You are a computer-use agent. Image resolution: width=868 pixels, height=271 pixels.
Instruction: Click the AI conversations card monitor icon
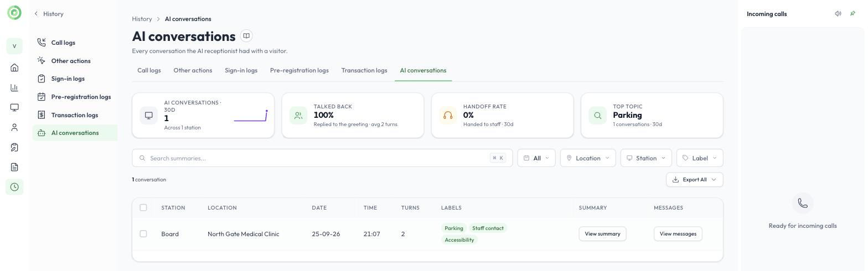149,115
